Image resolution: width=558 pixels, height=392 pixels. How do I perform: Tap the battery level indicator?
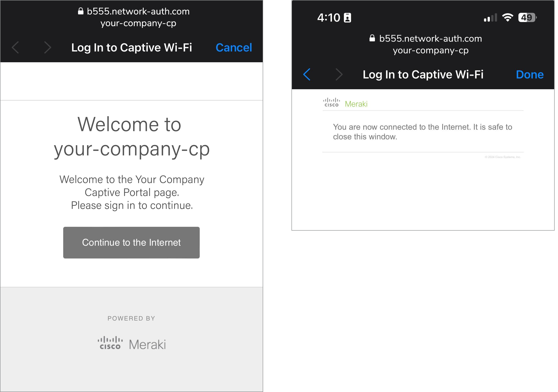pos(527,18)
